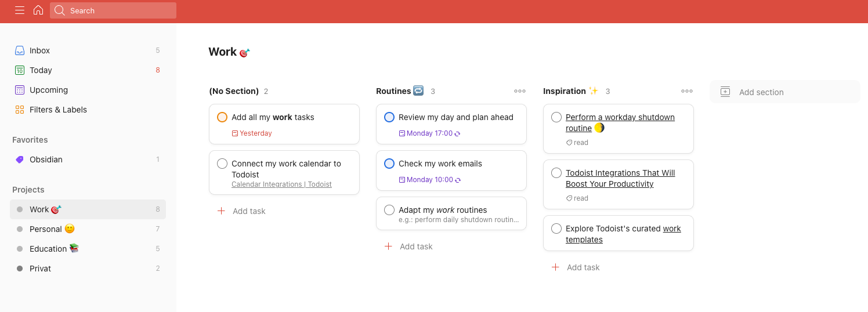Image resolution: width=868 pixels, height=312 pixels.
Task: Open the hamburger menu icon
Action: pyautogui.click(x=20, y=10)
